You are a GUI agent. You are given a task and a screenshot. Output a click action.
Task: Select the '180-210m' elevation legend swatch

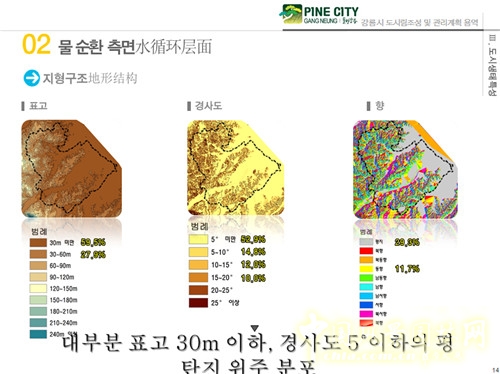pos(38,311)
